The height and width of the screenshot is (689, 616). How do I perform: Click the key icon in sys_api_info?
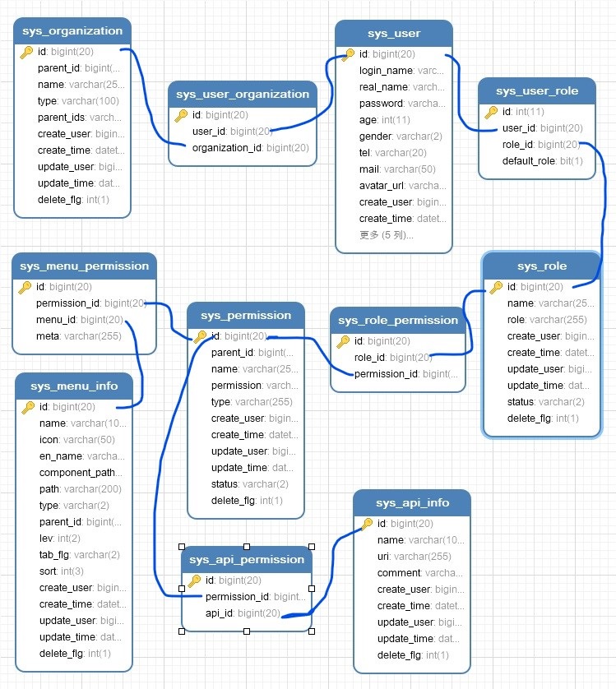(367, 524)
